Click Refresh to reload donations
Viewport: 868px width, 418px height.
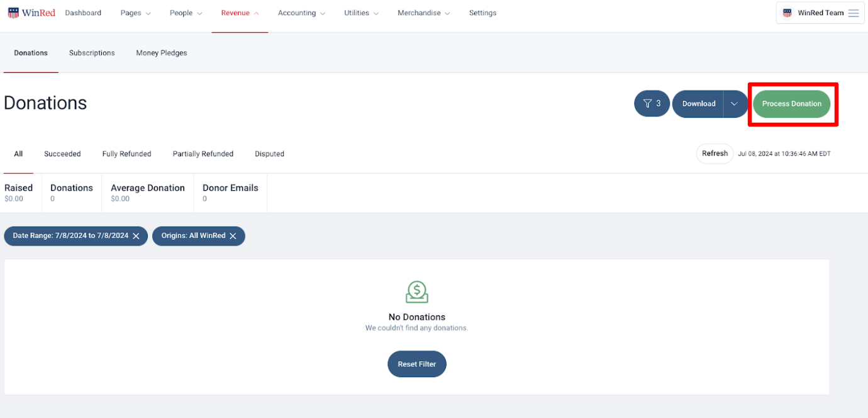click(x=715, y=153)
